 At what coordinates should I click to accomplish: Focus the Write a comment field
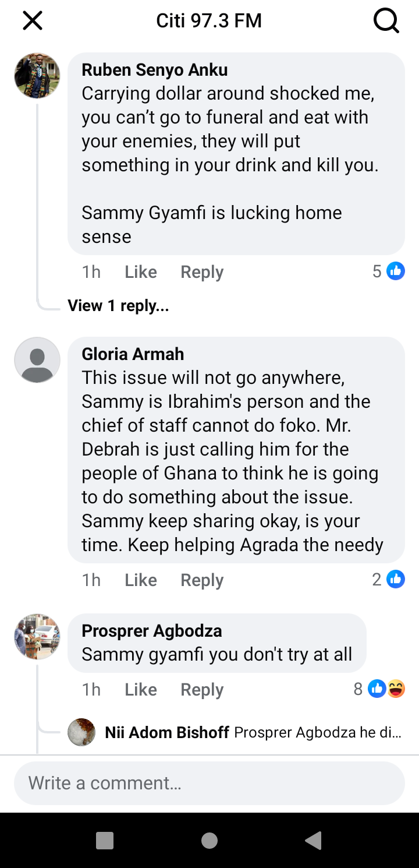pyautogui.click(x=210, y=783)
